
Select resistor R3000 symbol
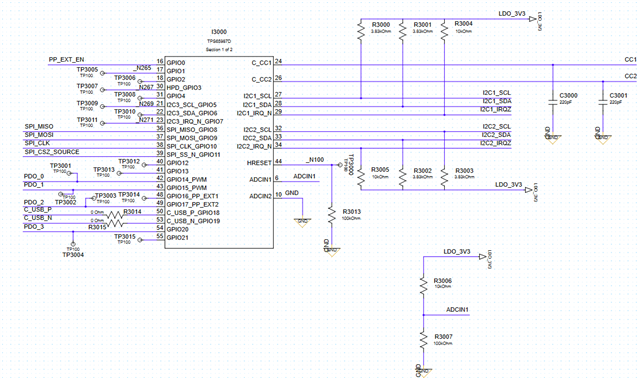(x=361, y=31)
